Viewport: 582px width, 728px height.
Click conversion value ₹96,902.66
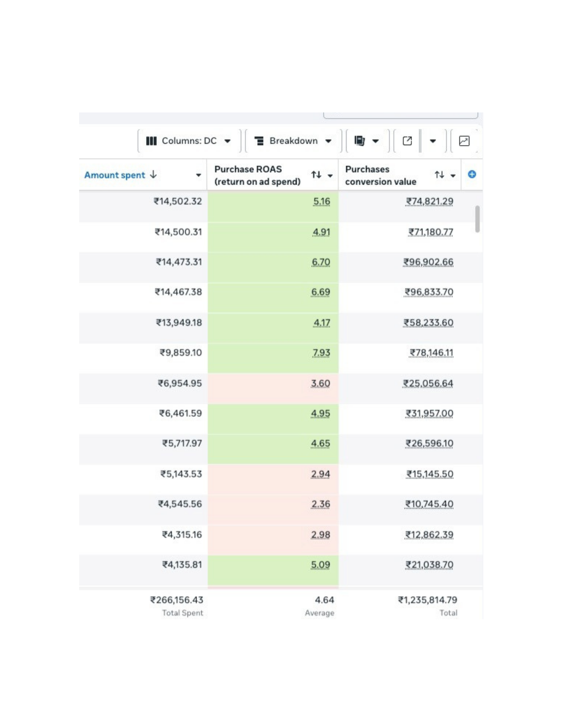coord(428,262)
